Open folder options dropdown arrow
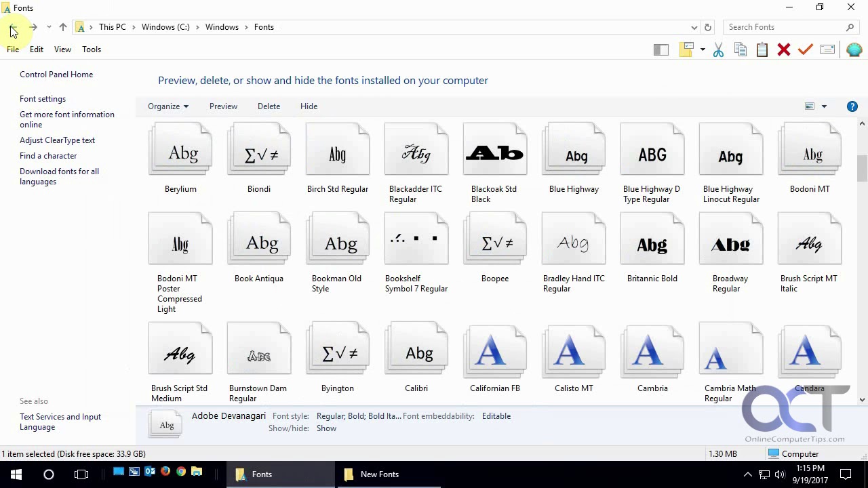868x488 pixels. (x=703, y=49)
